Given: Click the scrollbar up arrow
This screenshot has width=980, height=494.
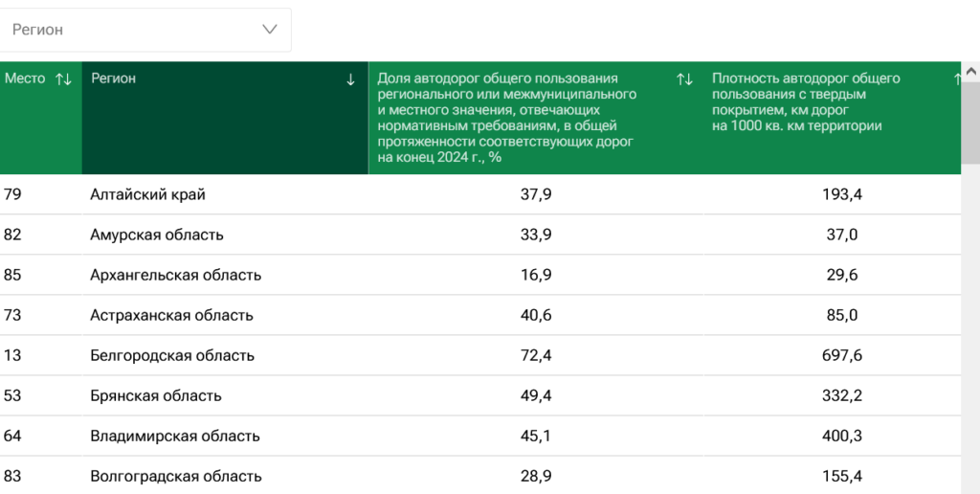Looking at the screenshot, I should tap(970, 72).
